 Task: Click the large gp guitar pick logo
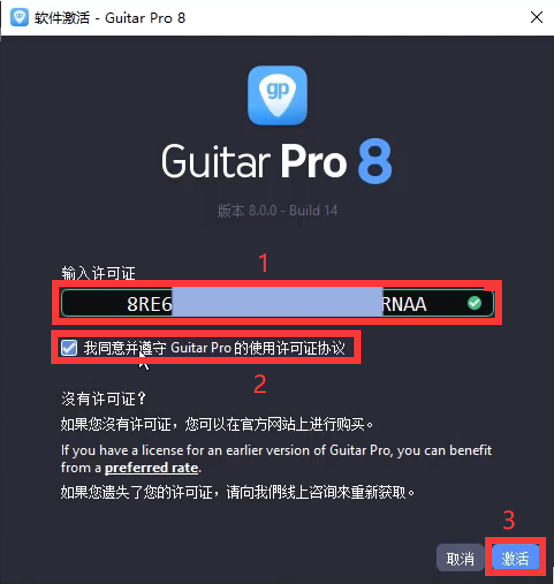tap(278, 95)
